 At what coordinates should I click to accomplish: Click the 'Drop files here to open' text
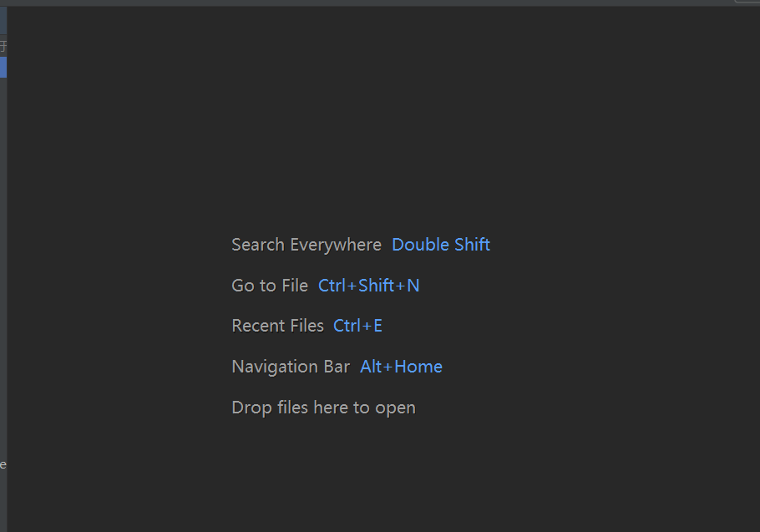(324, 408)
